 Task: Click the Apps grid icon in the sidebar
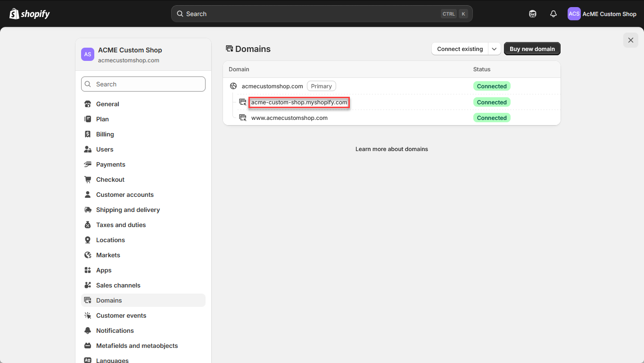pos(88,270)
